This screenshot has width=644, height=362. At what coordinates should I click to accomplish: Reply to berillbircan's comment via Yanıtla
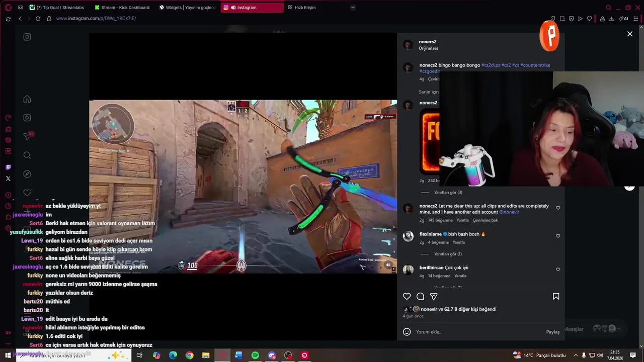pos(460,276)
